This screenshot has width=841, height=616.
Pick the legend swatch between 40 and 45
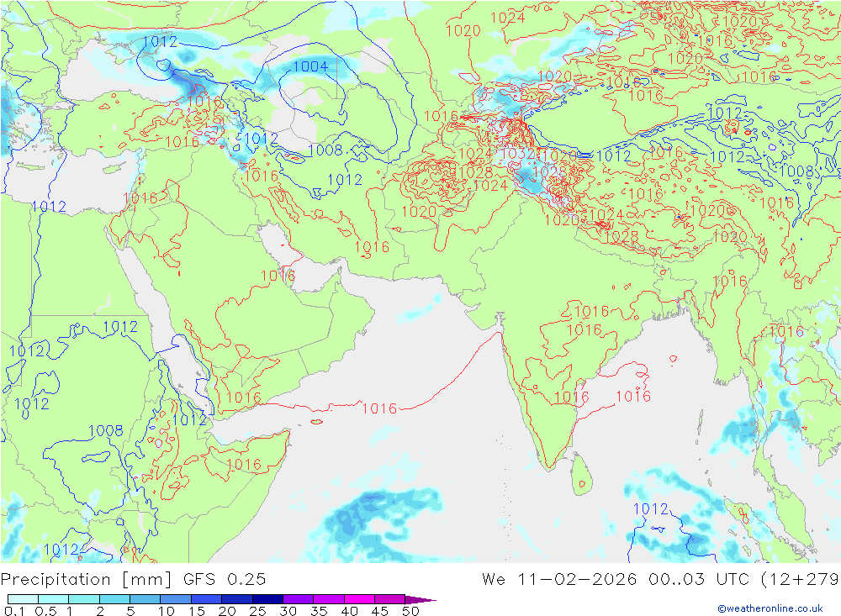point(359,599)
